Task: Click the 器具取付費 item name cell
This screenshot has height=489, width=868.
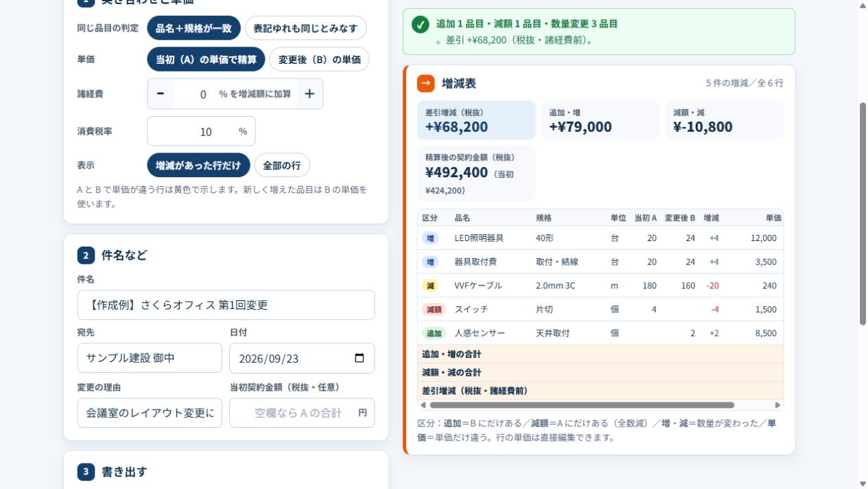Action: coord(476,262)
